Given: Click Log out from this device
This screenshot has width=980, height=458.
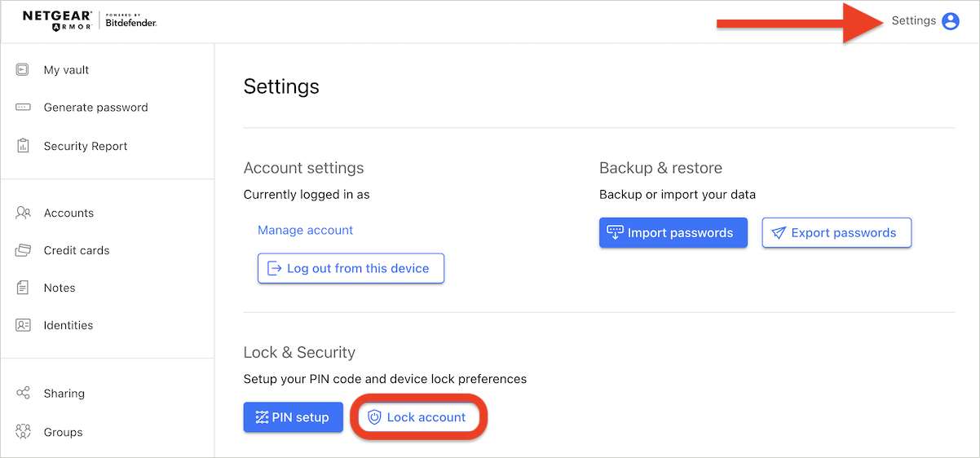Looking at the screenshot, I should 351,268.
